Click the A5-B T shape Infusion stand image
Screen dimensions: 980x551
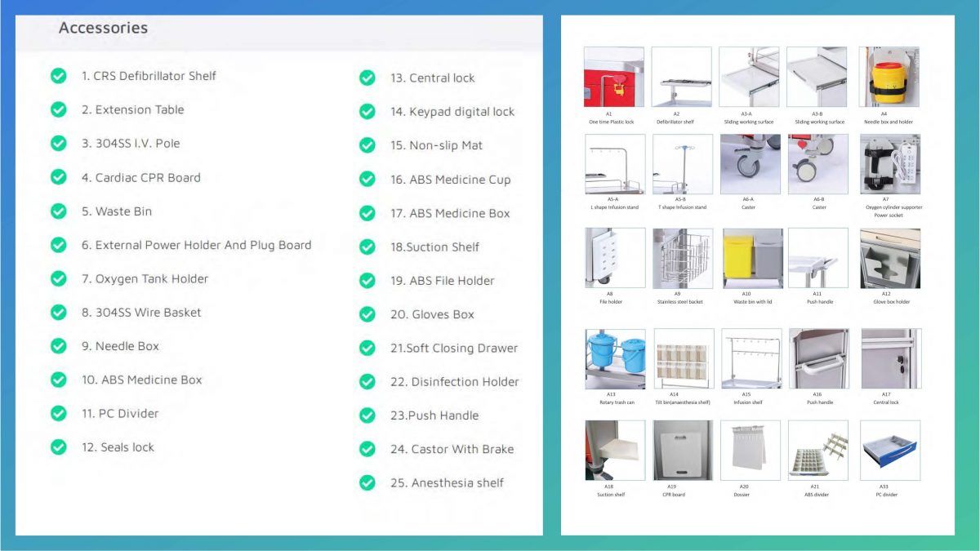click(683, 163)
